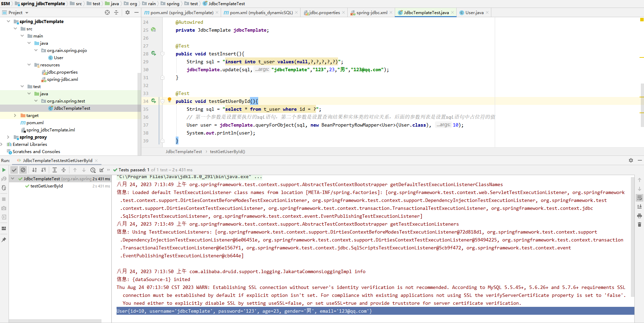Expand External Libraries node

click(x=2, y=144)
